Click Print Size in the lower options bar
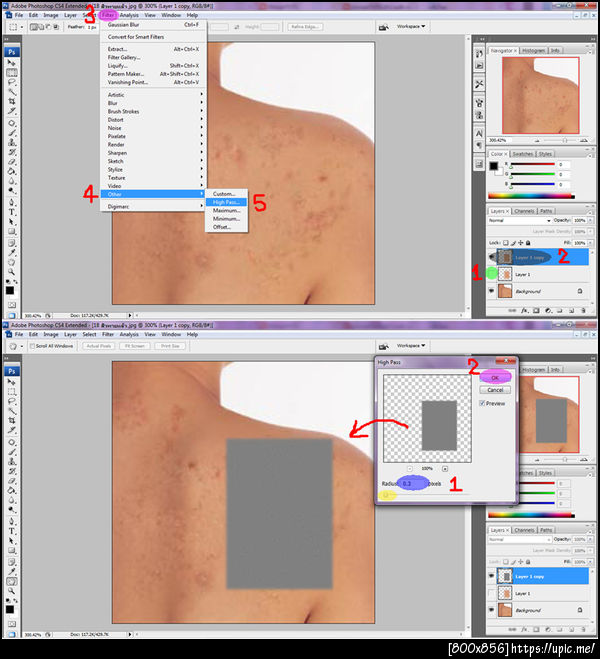Screen dimensions: 600x659 (170, 346)
